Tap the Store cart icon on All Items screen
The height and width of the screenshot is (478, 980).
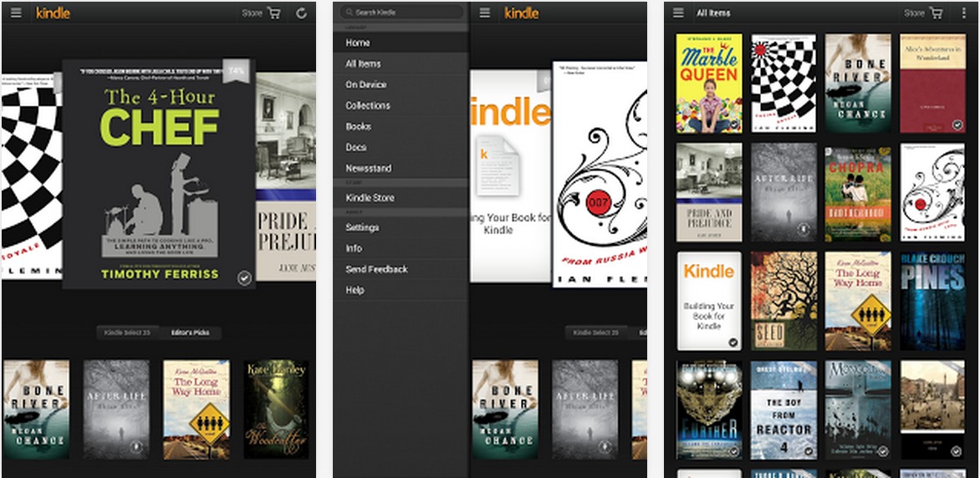936,13
